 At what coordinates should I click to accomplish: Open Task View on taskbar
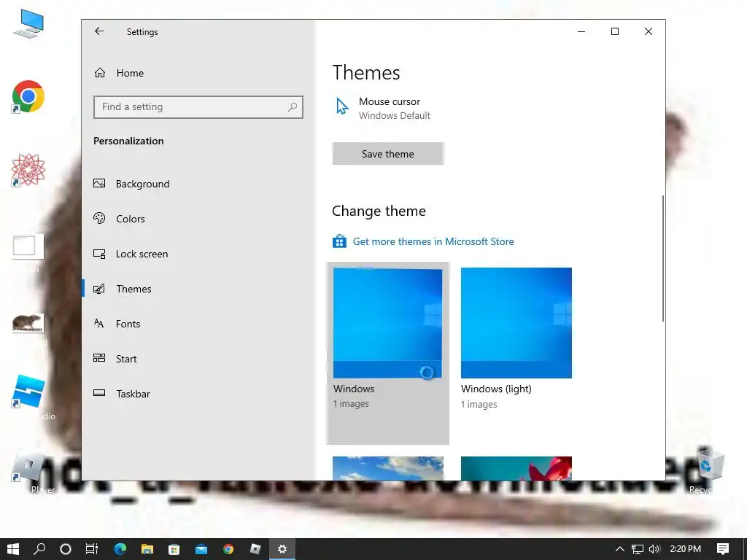(x=91, y=549)
